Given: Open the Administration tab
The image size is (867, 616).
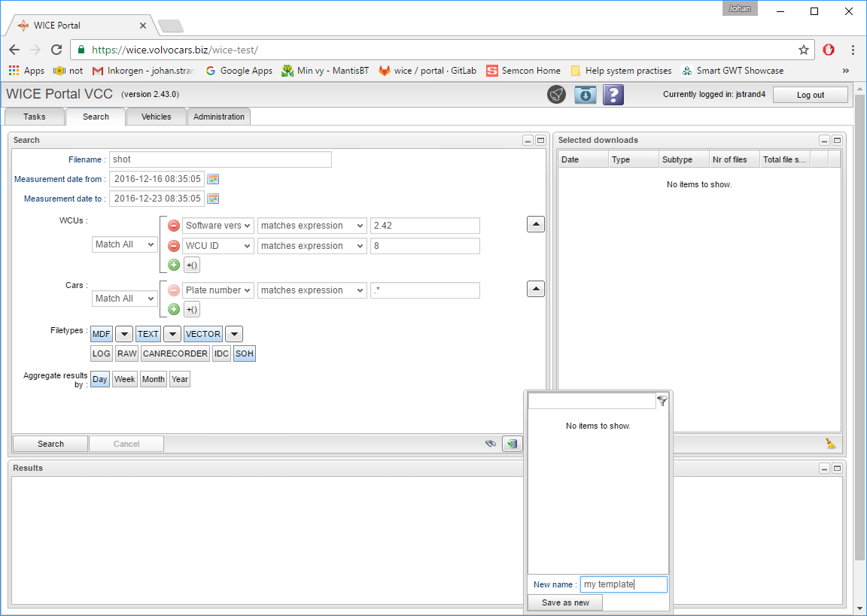Looking at the screenshot, I should [x=219, y=117].
